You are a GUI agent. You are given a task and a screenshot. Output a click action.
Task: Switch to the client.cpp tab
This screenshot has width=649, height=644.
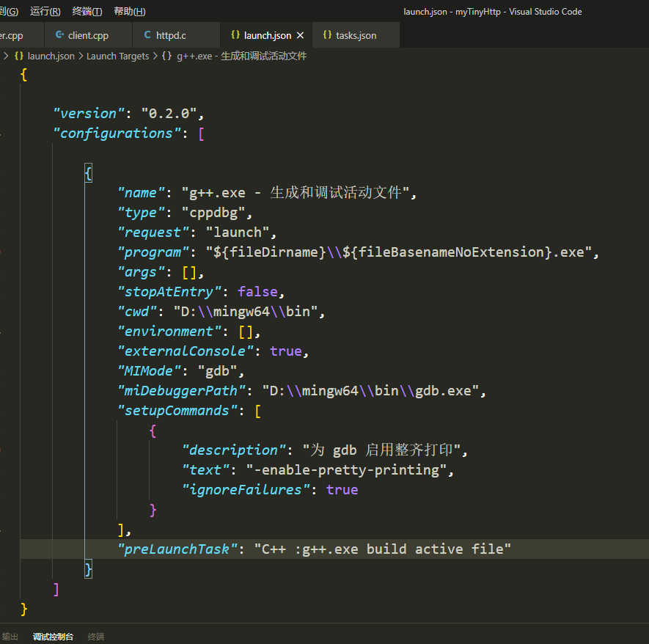pos(88,35)
